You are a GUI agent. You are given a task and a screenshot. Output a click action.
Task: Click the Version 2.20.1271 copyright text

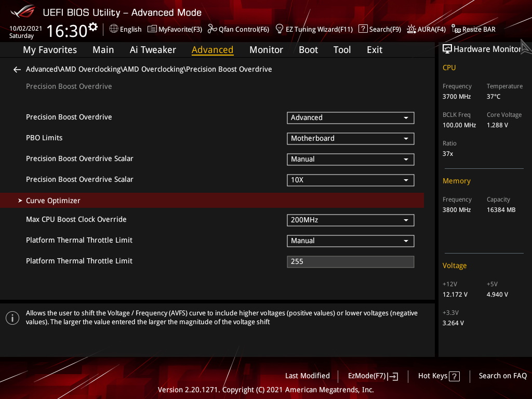pos(265,390)
